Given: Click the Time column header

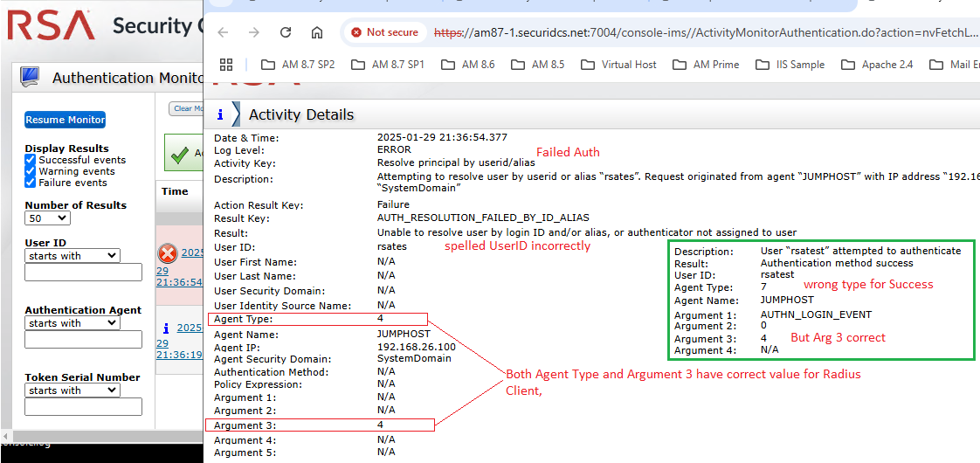Looking at the screenshot, I should pos(175,191).
